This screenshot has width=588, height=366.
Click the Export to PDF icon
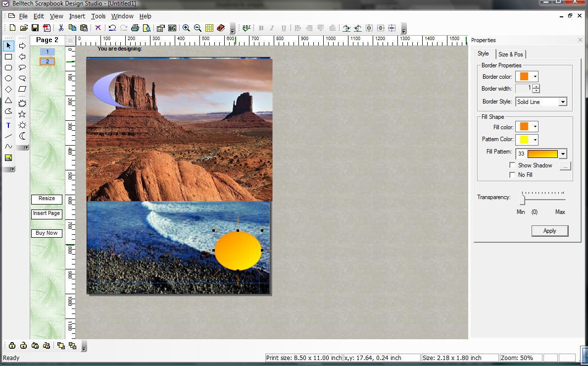47,28
